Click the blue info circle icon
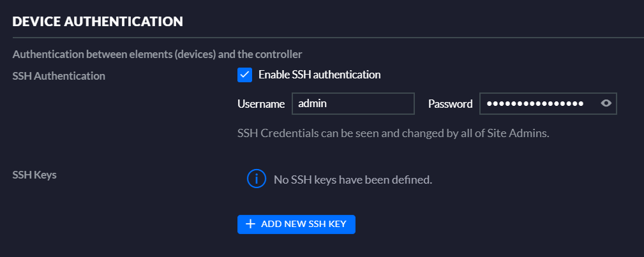The height and width of the screenshot is (257, 644). pos(257,179)
